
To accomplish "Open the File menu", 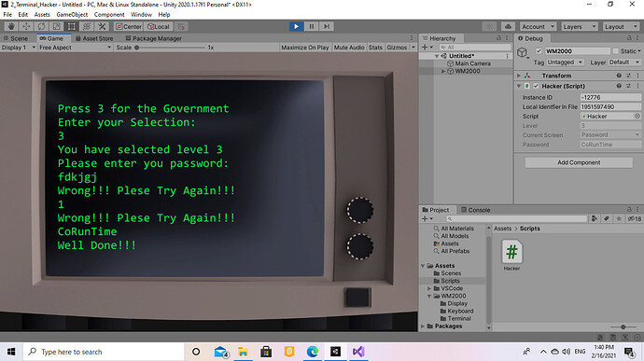I will click(7, 14).
